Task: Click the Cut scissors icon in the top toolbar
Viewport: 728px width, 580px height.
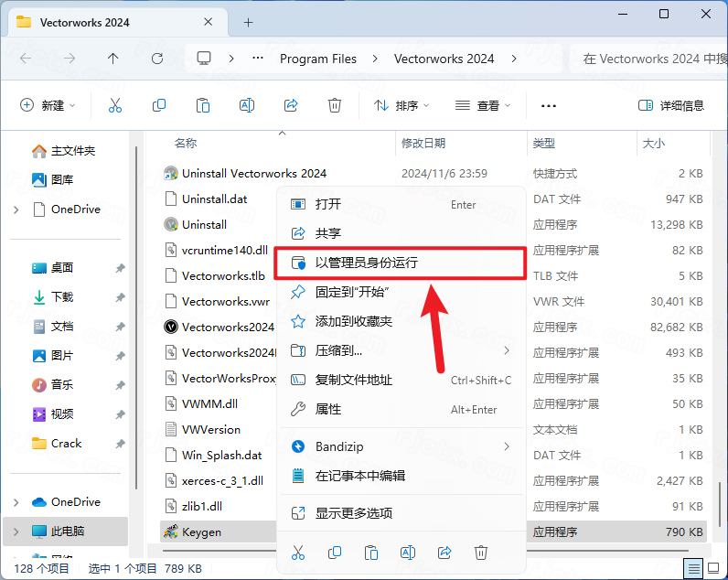Action: point(115,105)
